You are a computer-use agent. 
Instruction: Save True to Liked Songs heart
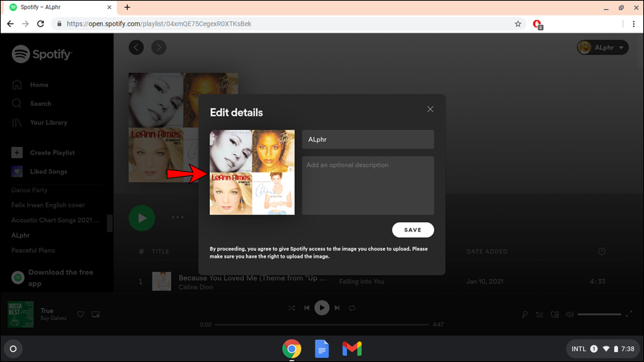[x=81, y=314]
